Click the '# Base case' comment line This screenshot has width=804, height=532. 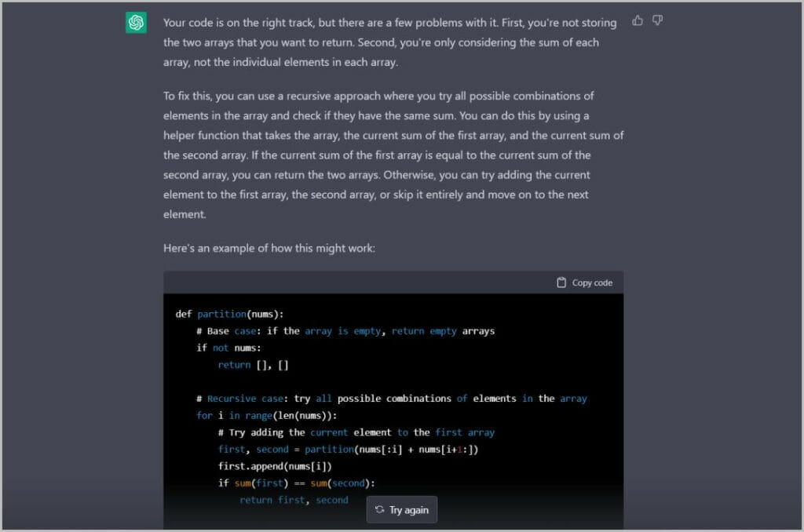345,331
